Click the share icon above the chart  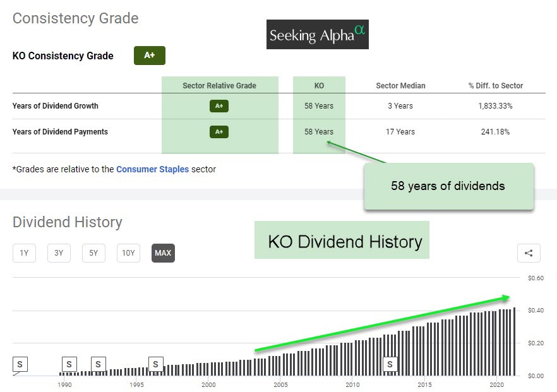point(529,253)
